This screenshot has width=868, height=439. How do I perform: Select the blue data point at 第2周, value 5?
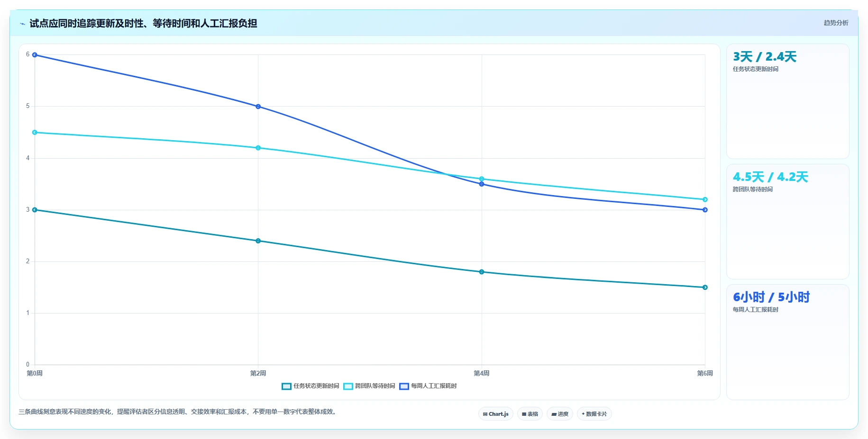click(x=258, y=107)
